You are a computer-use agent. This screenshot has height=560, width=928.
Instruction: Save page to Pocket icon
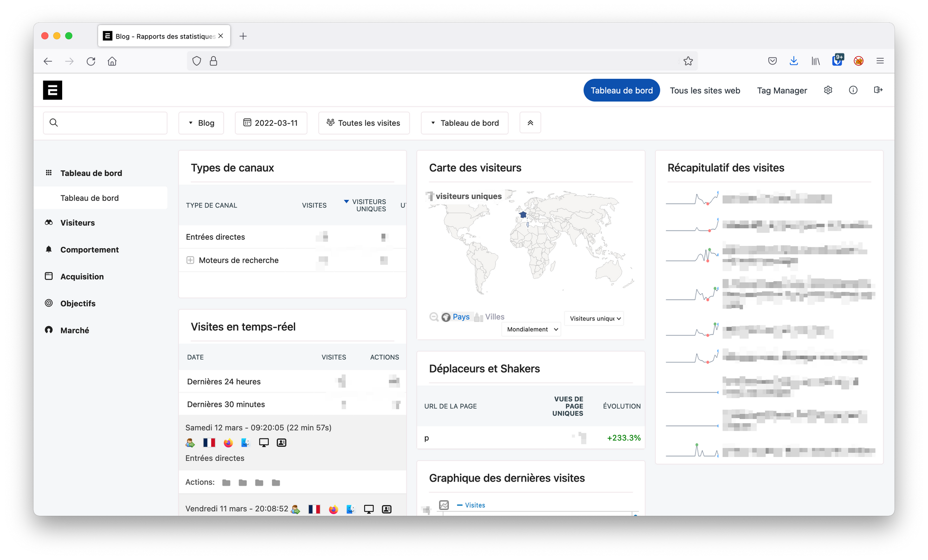773,61
